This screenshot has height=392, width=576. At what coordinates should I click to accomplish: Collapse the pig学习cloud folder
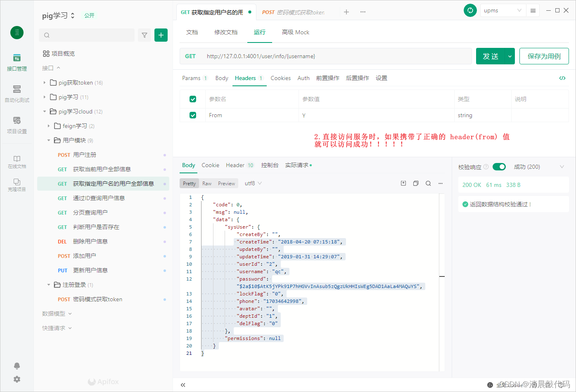[x=45, y=111]
